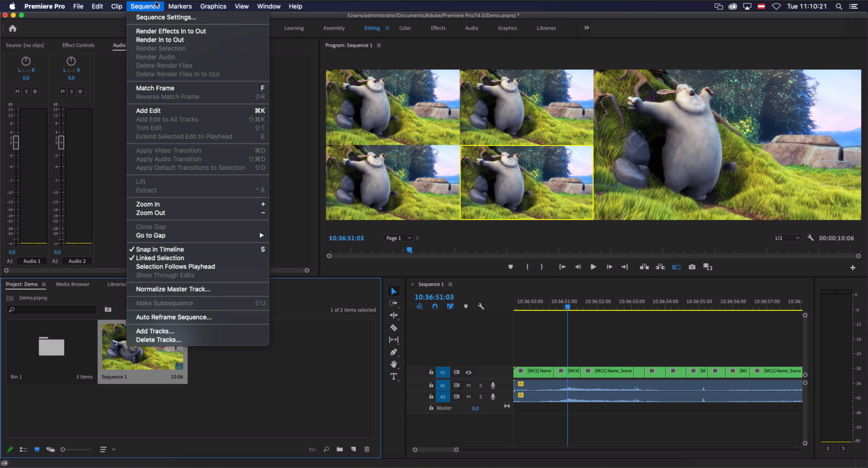Add a marker in Program monitor

click(510, 267)
